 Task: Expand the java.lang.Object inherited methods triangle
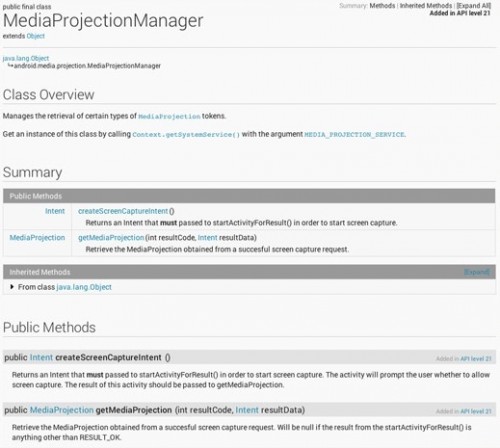point(12,287)
